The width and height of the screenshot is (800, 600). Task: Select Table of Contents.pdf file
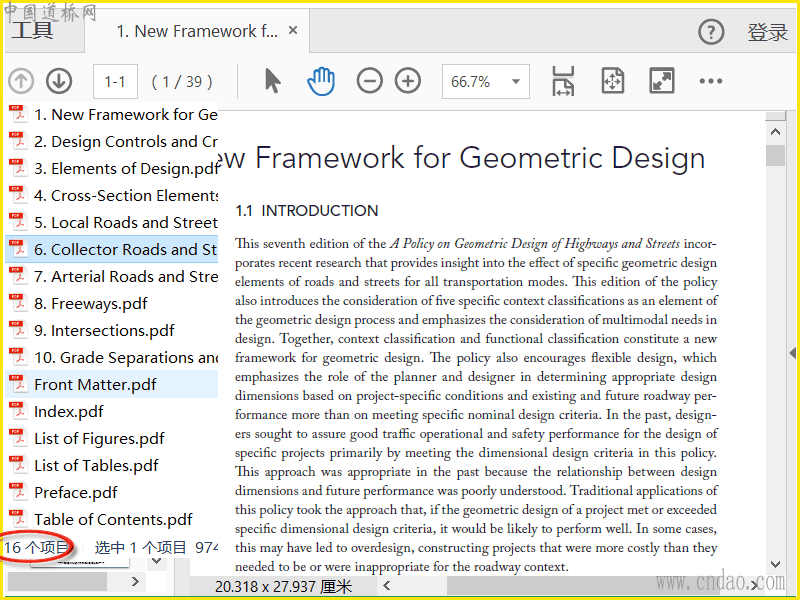113,519
